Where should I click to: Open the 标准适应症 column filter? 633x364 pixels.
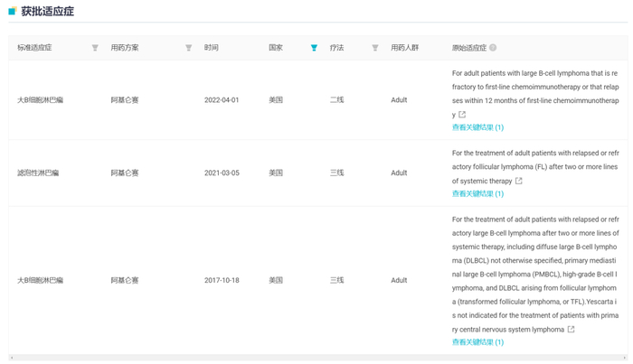[x=95, y=48]
